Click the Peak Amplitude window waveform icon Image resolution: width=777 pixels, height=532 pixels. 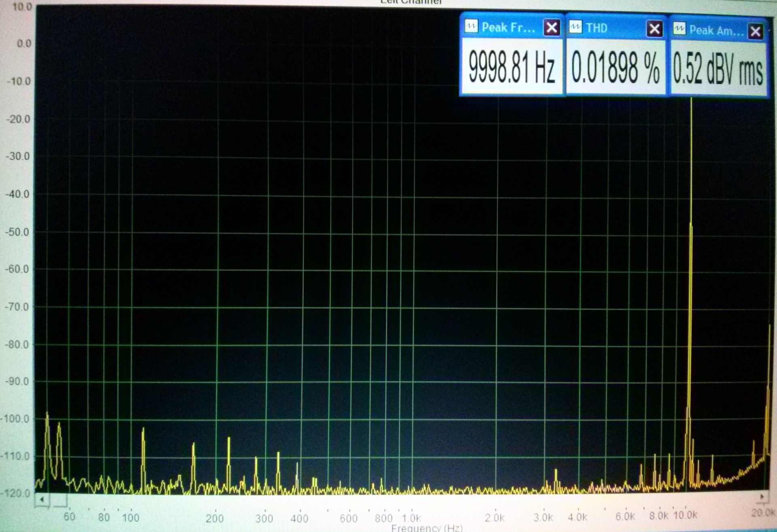679,29
